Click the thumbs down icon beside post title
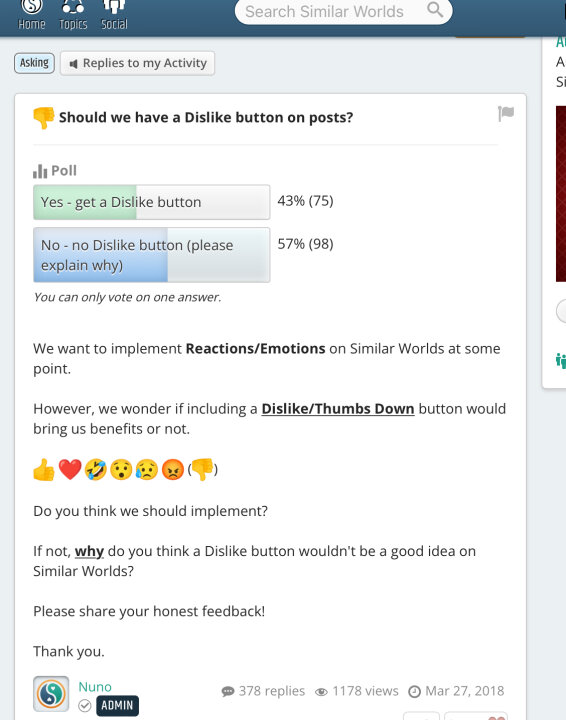Screen dimensions: 566x720 pyautogui.click(x=44, y=118)
